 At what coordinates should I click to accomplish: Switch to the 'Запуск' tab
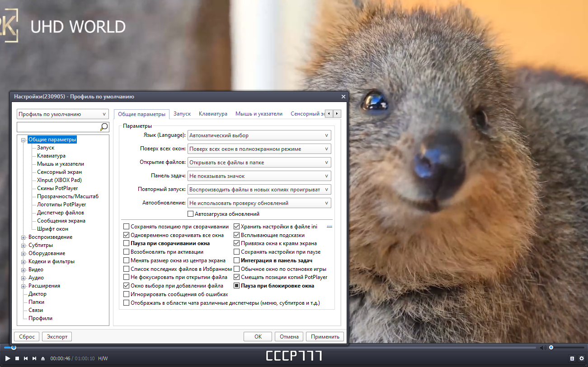pos(182,114)
